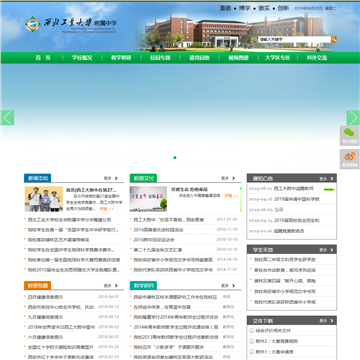Click into the keyword search field
The width and height of the screenshot is (360, 360).
click(294, 39)
